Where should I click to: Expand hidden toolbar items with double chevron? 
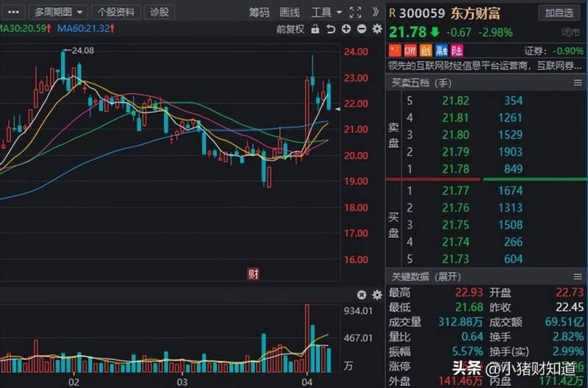tap(376, 12)
